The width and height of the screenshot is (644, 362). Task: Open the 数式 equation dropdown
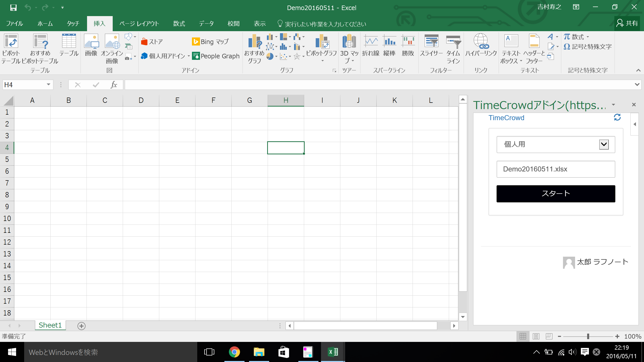[588, 37]
